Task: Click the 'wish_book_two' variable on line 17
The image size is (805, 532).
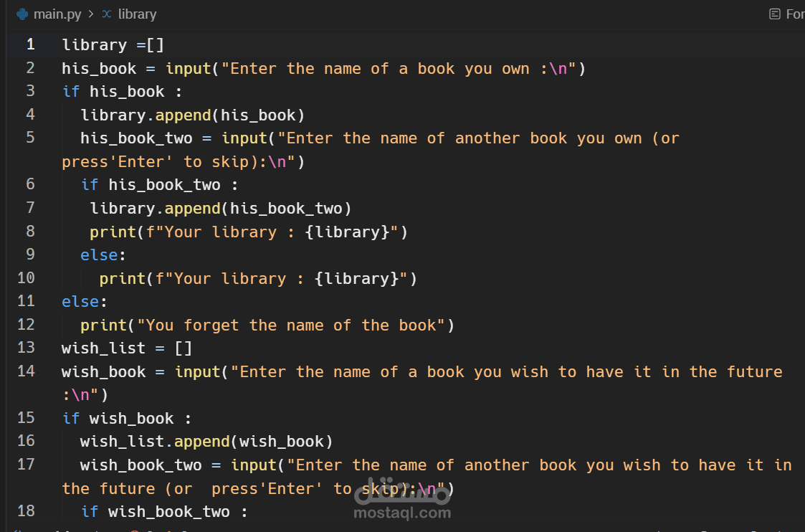Action: [141, 466]
